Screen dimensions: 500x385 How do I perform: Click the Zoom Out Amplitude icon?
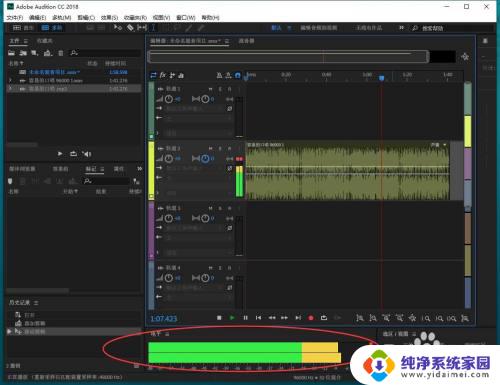click(373, 318)
